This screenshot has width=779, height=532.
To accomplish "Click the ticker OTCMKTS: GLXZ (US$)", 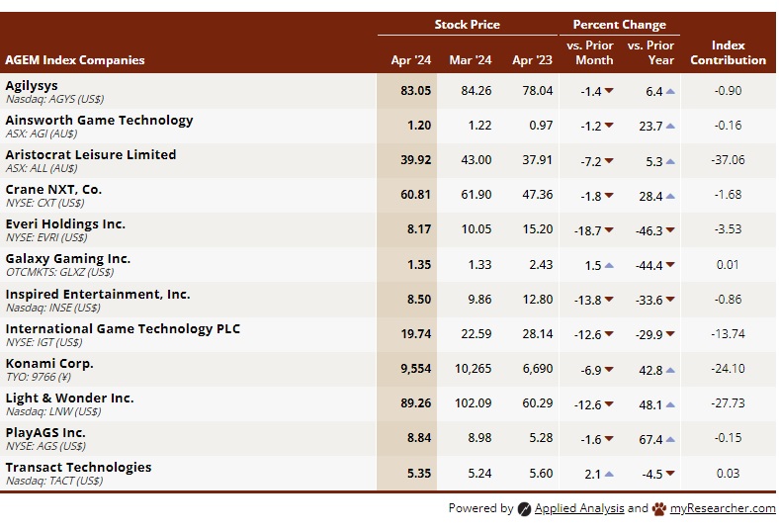I will pos(59,272).
